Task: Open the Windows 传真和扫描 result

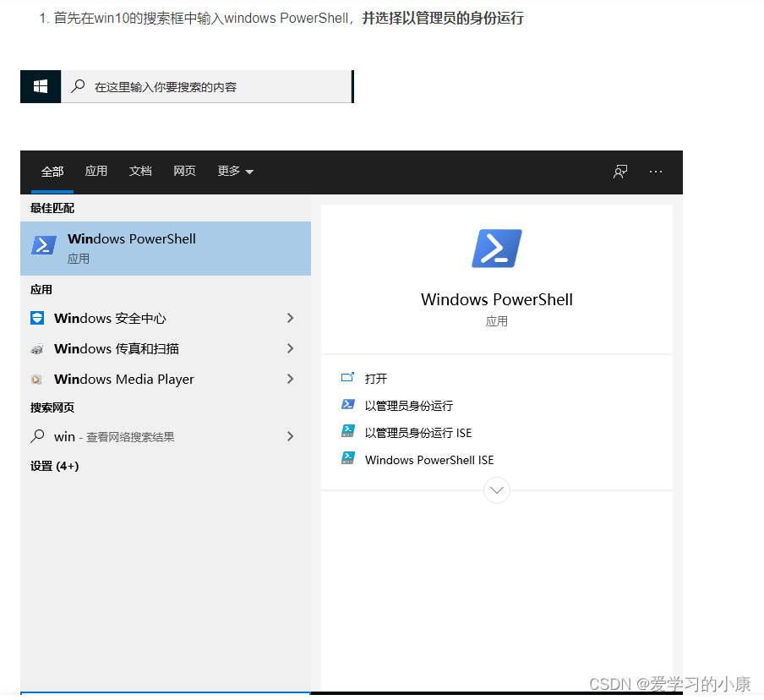Action: [166, 349]
